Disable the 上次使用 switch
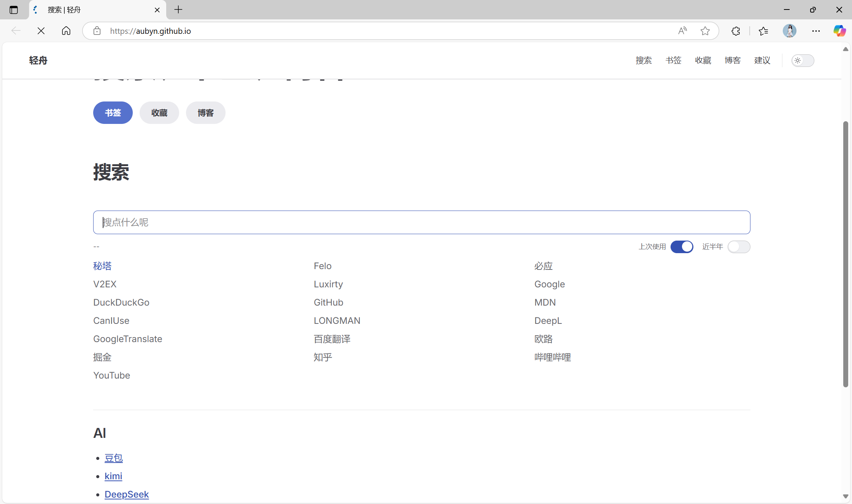 pos(682,247)
